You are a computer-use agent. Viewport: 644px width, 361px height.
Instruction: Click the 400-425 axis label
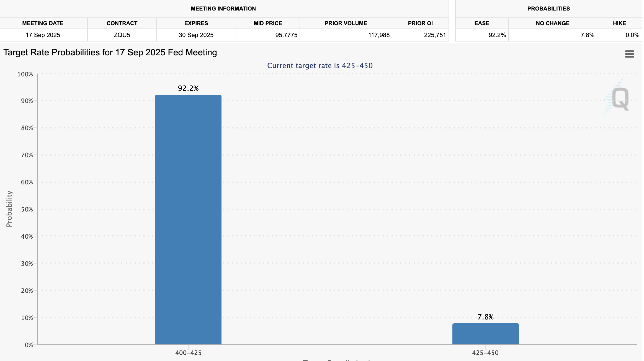(x=189, y=353)
